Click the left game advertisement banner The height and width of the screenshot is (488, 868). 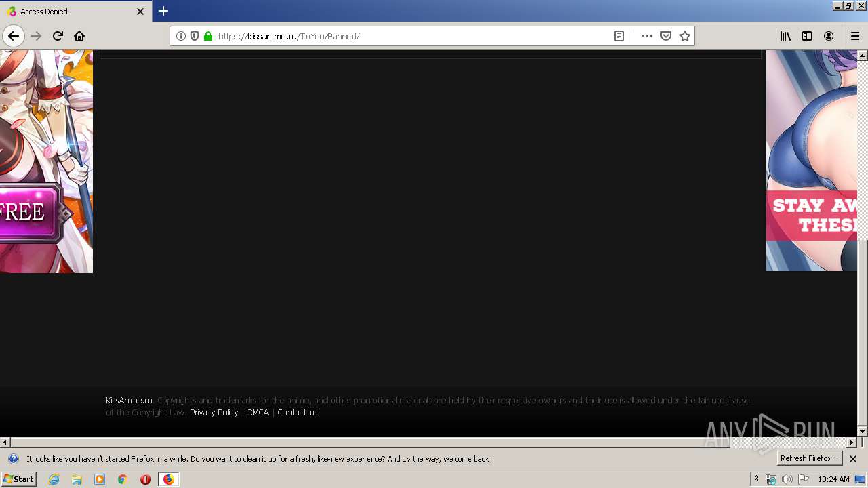point(46,161)
